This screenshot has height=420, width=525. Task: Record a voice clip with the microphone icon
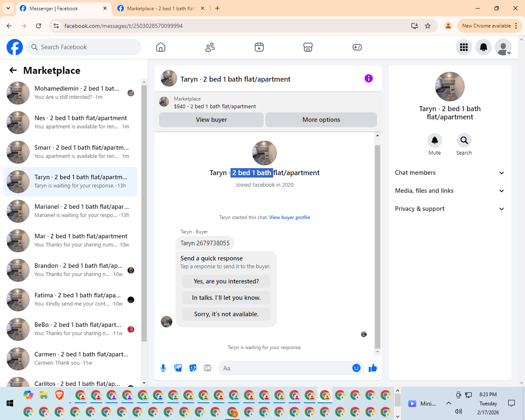click(x=163, y=368)
